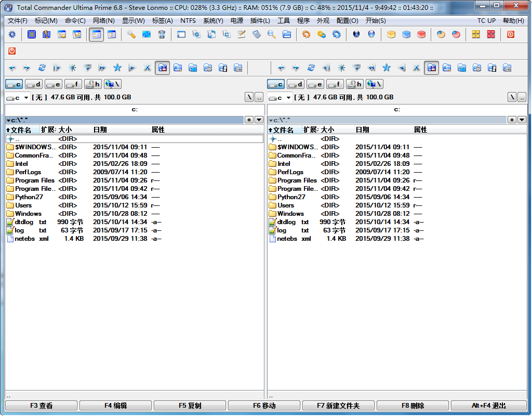532x416 pixels.
Task: Toggle the tree view button next to list view
Action: 112,34
